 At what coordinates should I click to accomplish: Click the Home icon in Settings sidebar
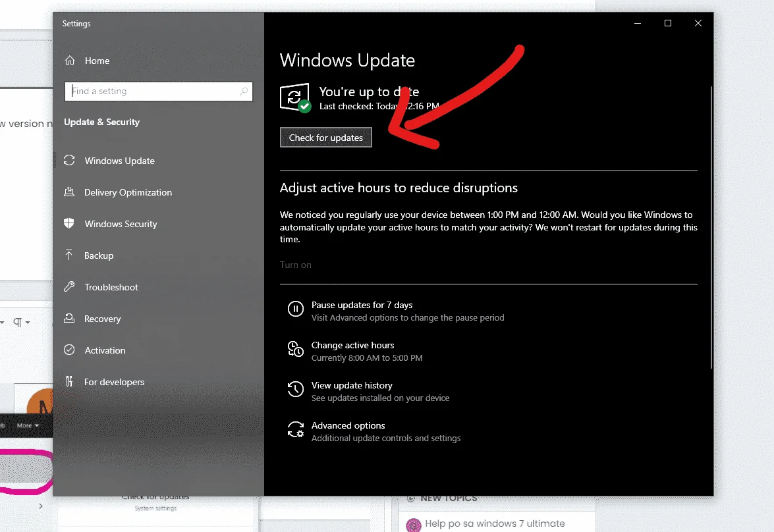(70, 60)
